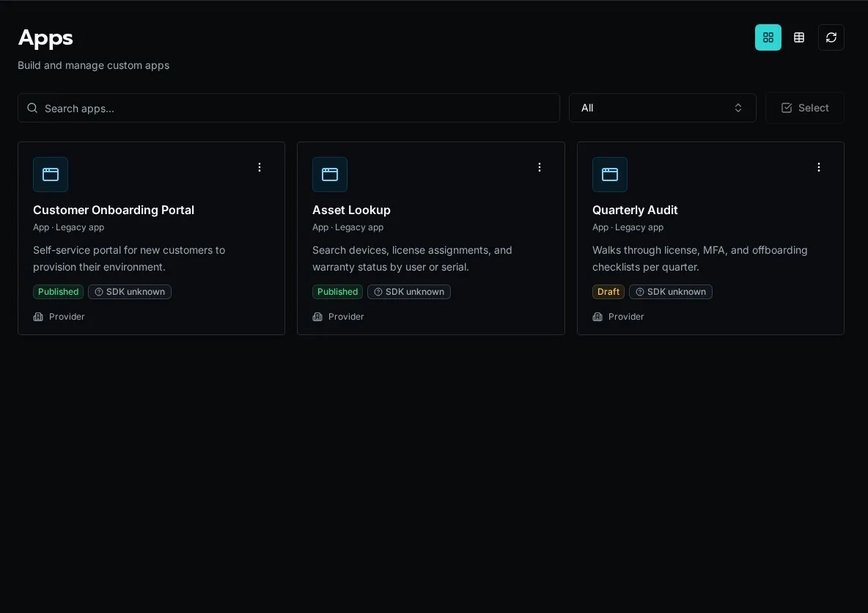Click the Draft badge on Quarterly Audit

608,292
